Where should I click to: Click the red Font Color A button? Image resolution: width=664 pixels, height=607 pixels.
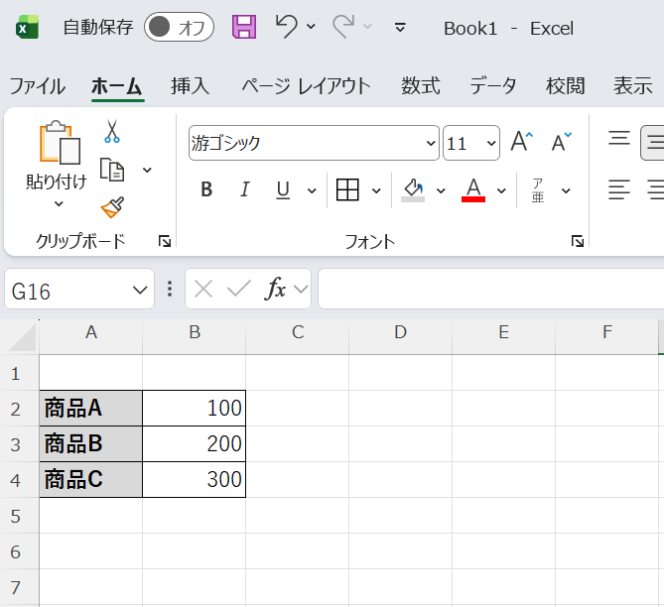[x=473, y=190]
